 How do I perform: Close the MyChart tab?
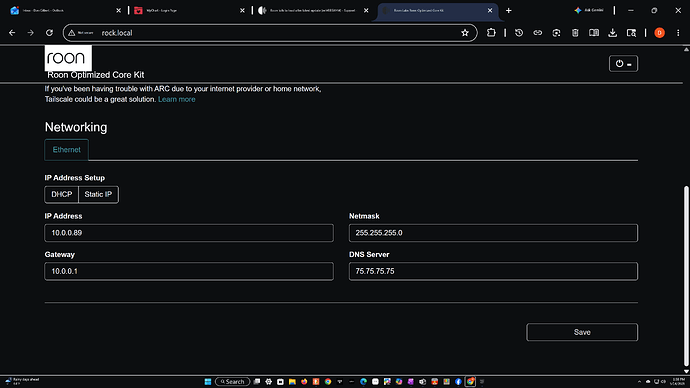tap(242, 10)
